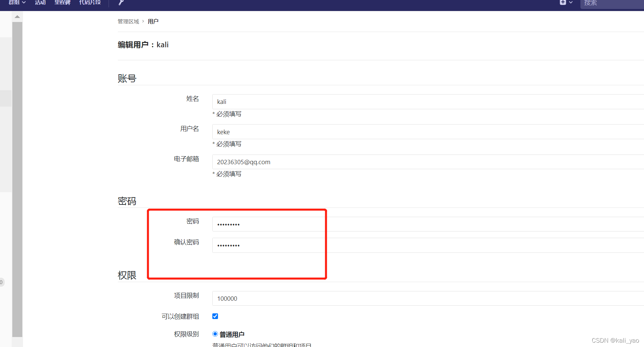This screenshot has height=347, width=644.
Task: Click the 确认密码 password field
Action: tap(428, 245)
